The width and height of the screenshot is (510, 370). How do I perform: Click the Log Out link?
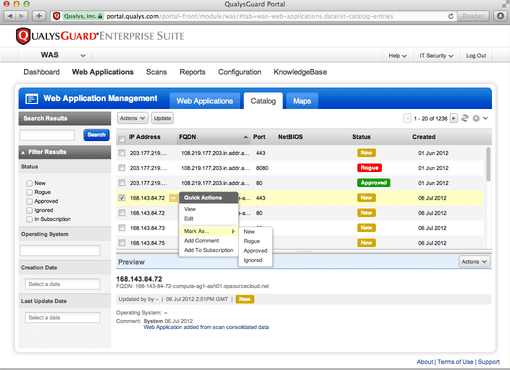[476, 56]
